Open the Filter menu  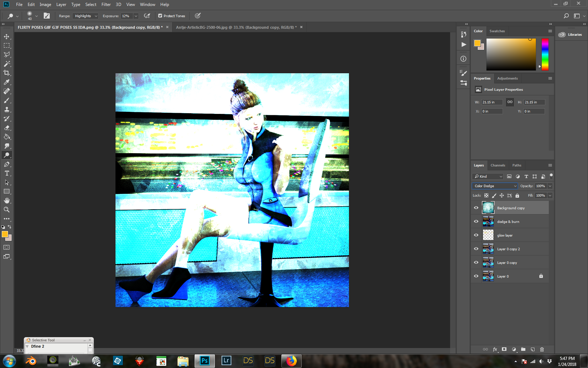point(106,5)
